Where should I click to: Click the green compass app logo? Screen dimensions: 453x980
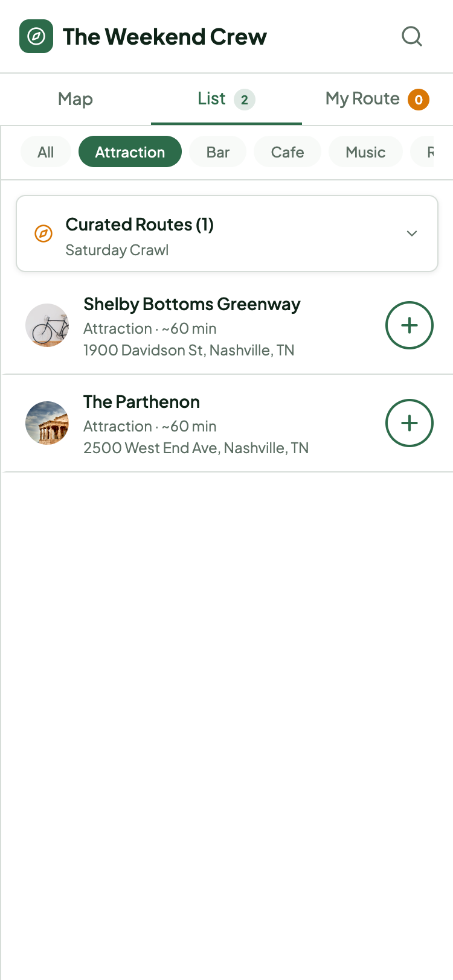(x=36, y=36)
